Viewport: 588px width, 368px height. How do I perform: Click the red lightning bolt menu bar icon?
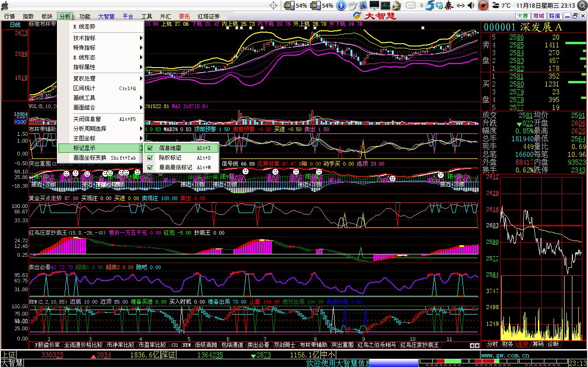pos(483,6)
